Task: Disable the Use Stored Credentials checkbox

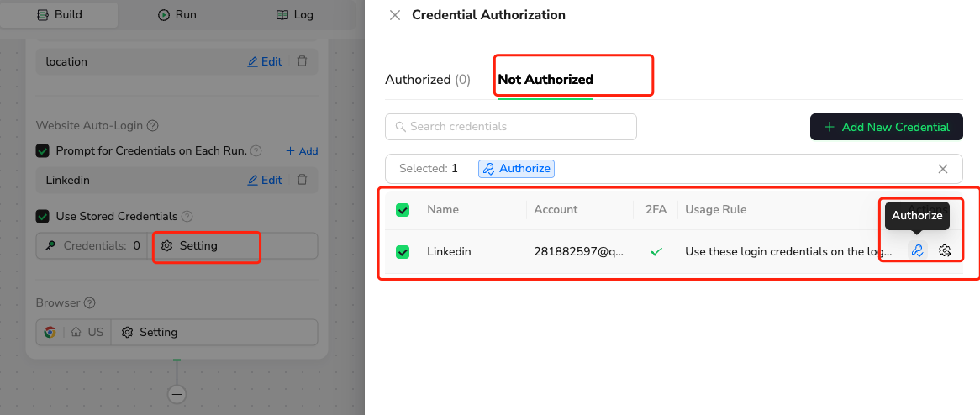Action: pos(43,217)
